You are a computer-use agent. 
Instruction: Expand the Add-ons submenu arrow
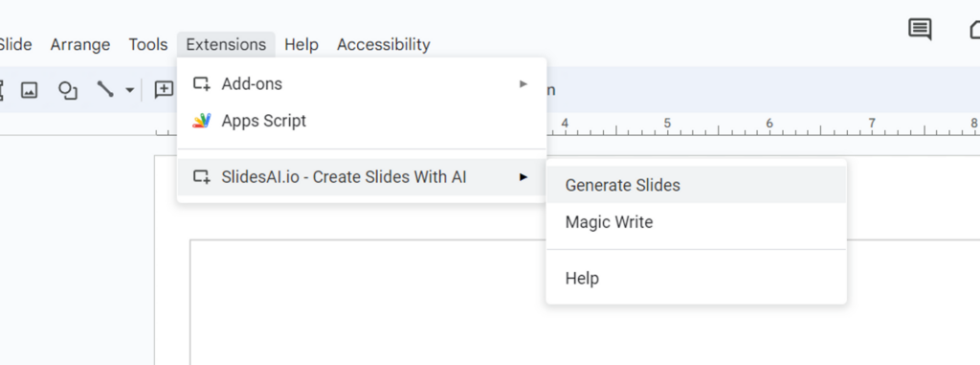(x=523, y=84)
